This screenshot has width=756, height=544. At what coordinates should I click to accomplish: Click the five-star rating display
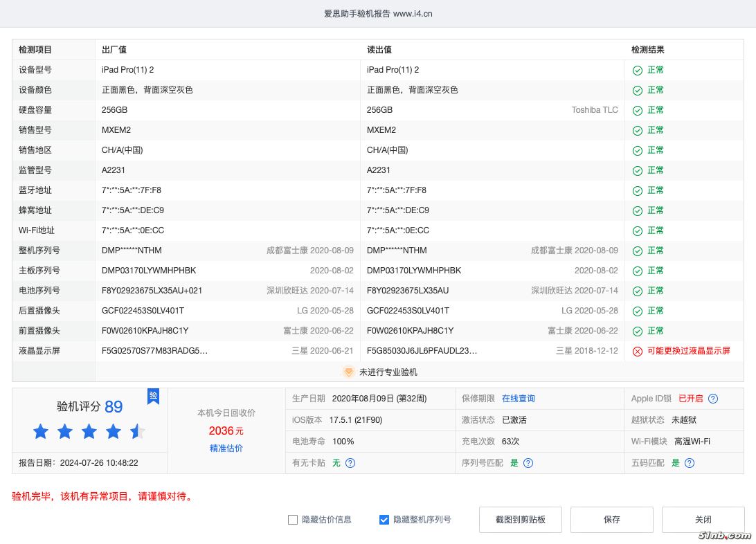click(x=89, y=432)
